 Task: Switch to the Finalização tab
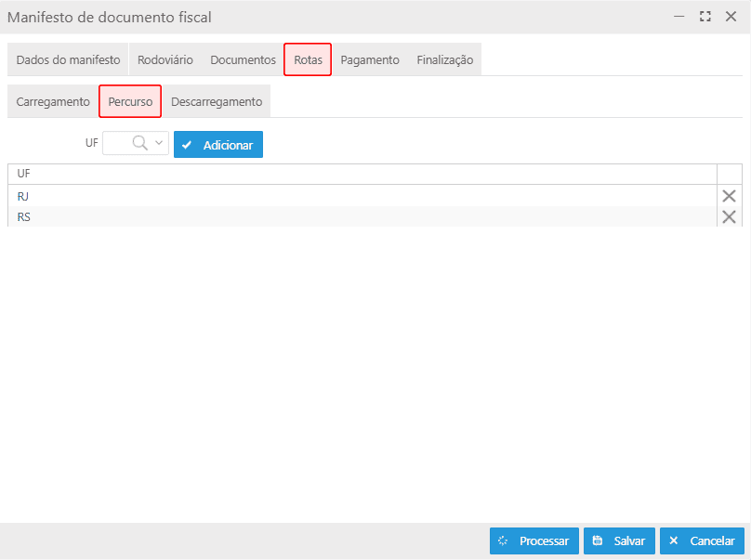coord(444,59)
